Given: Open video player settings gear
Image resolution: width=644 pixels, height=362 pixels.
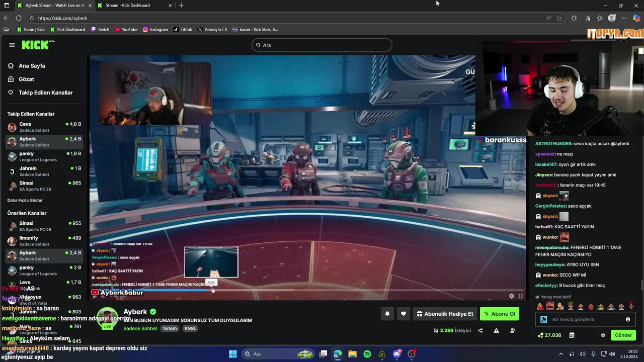Looking at the screenshot, I should coord(512,296).
